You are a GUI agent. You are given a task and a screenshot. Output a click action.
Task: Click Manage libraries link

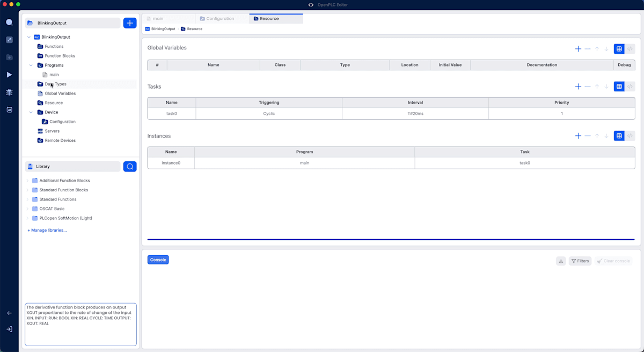(47, 230)
